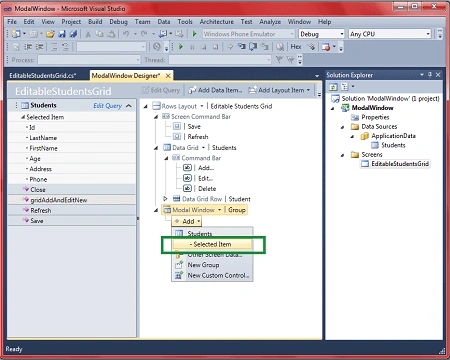Viewport: 450px width, 360px height.
Task: Click the Edit Query link beside Students
Action: coord(107,106)
